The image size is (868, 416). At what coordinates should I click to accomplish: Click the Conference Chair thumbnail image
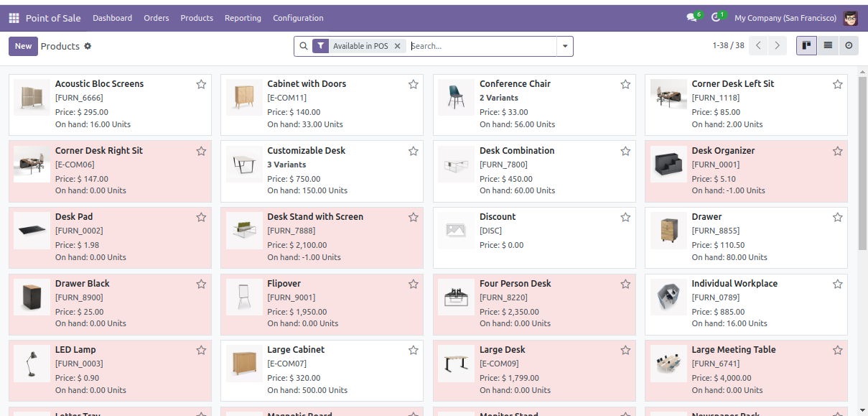tap(457, 98)
